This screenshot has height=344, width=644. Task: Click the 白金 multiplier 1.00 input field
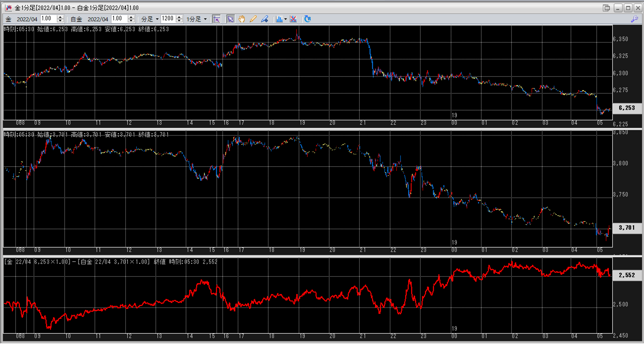119,19
